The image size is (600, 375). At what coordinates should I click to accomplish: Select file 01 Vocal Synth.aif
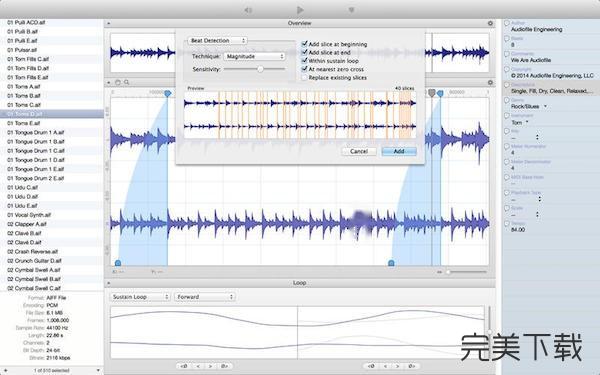click(52, 215)
